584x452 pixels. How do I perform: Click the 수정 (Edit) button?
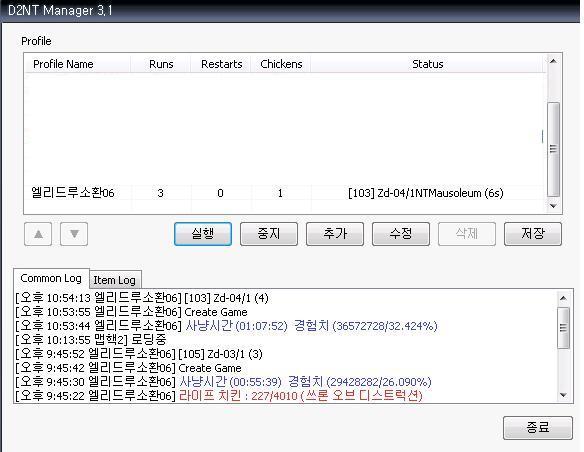401,234
